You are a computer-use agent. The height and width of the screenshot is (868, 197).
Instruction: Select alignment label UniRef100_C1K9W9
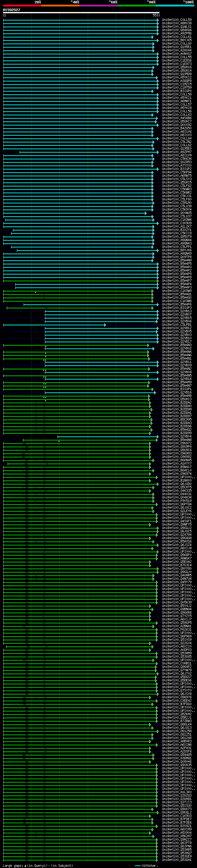pos(176,291)
